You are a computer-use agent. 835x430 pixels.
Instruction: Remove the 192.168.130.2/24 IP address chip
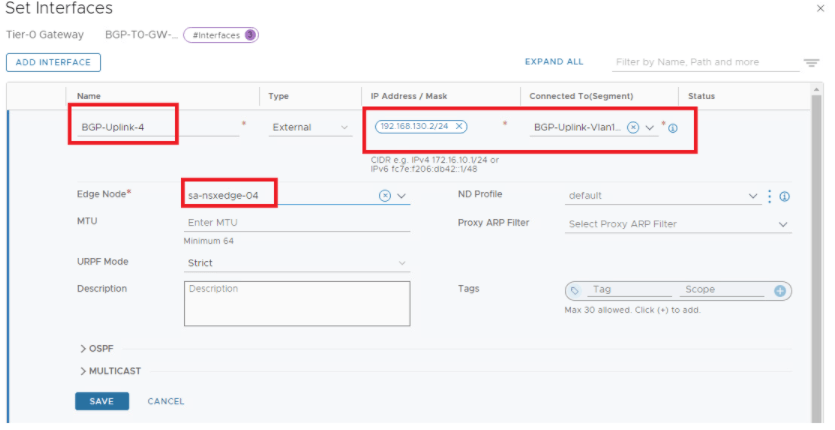point(459,127)
